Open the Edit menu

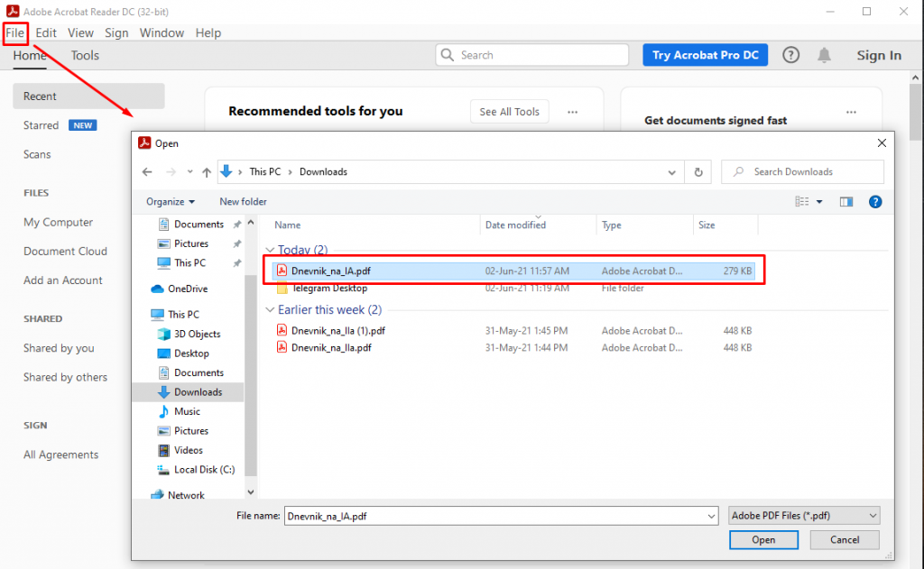coord(46,33)
